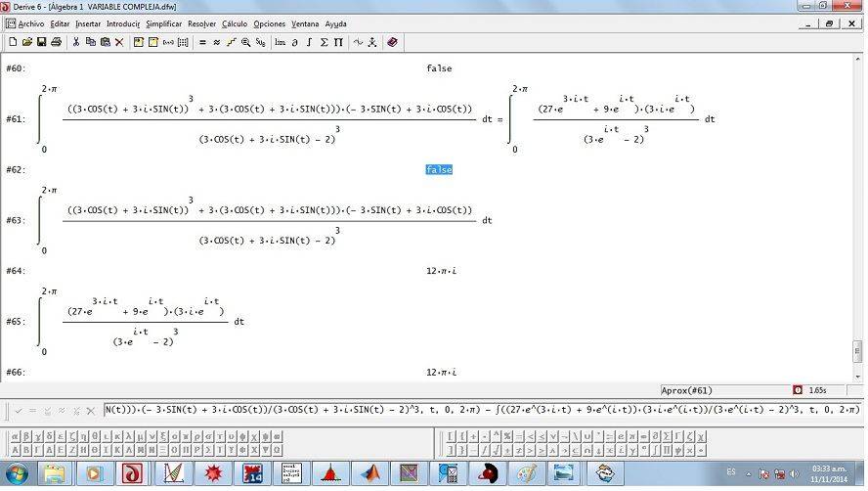
Task: Insert capital Ω from the Greek palette
Action: pyautogui.click(x=278, y=450)
